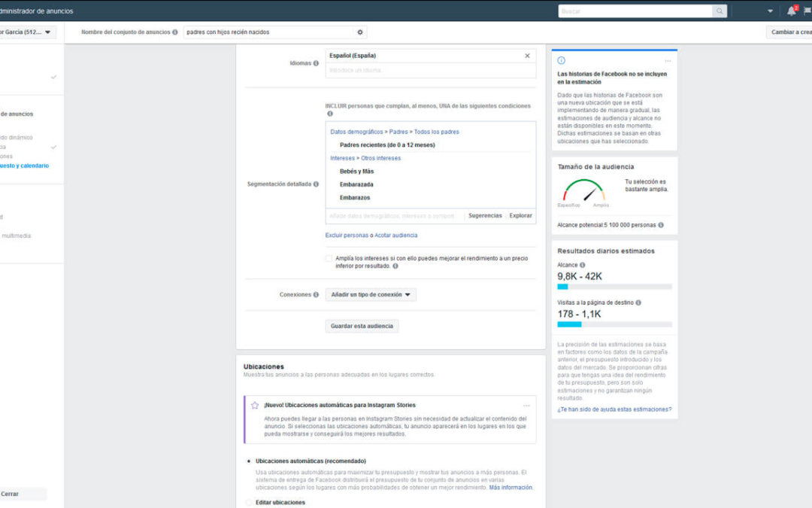
Task: Click the info icon beside Segmentación detallada
Action: [316, 184]
